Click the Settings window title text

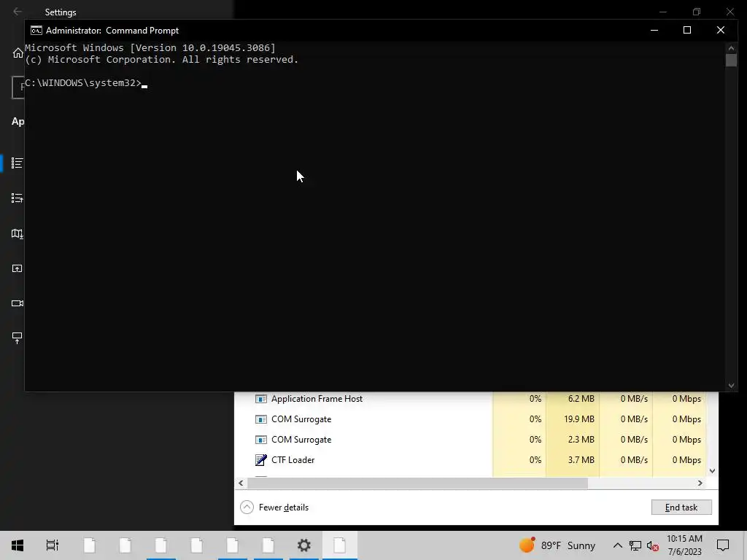coord(61,12)
